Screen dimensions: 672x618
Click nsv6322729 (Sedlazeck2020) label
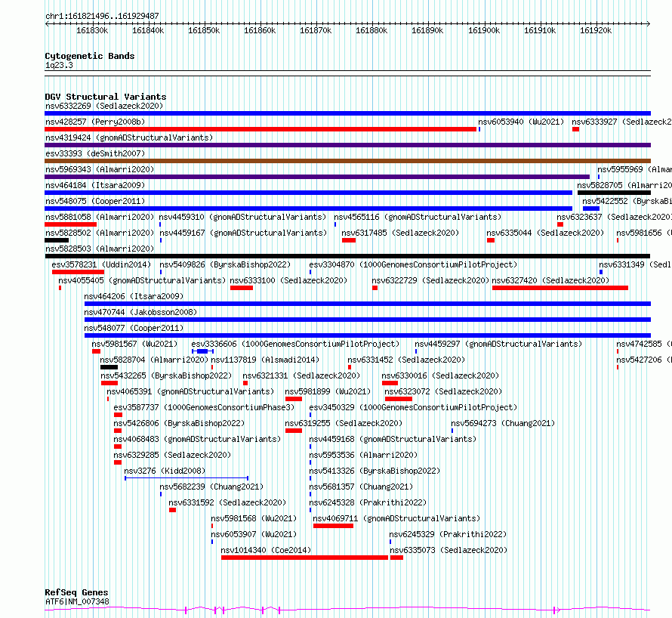coord(430,280)
